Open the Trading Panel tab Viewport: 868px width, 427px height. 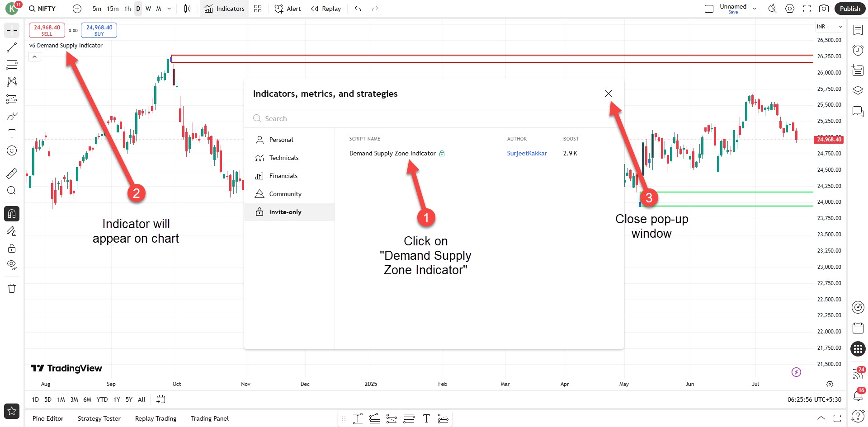click(x=210, y=418)
